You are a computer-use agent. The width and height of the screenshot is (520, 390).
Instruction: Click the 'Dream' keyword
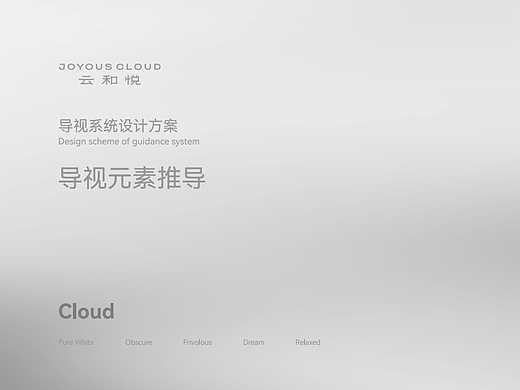pyautogui.click(x=254, y=342)
